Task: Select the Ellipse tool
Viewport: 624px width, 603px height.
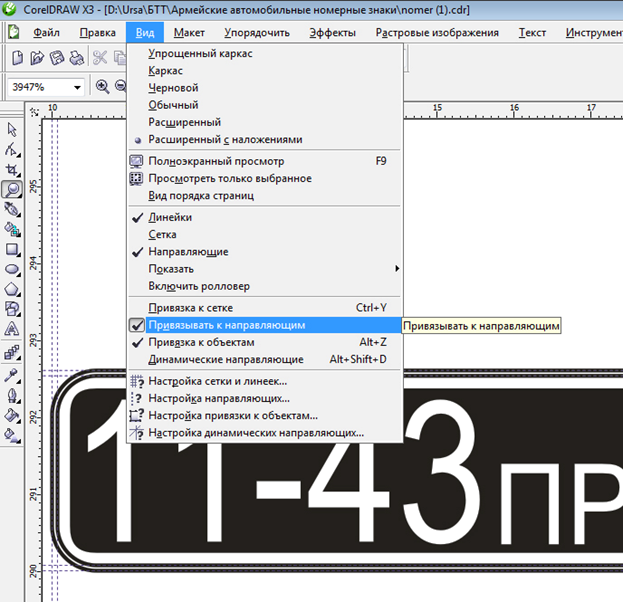Action: tap(12, 270)
